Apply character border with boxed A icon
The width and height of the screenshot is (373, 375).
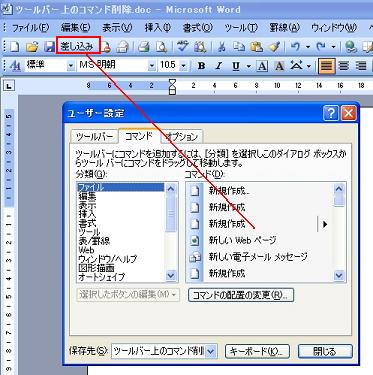262,66
